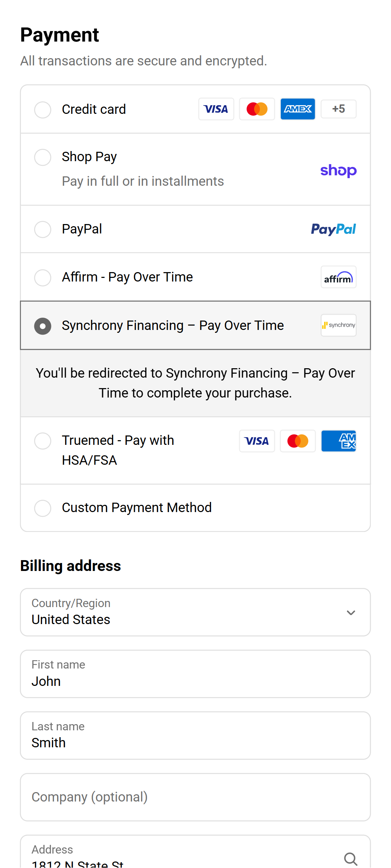Click the Last name field
The image size is (391, 868).
click(195, 736)
